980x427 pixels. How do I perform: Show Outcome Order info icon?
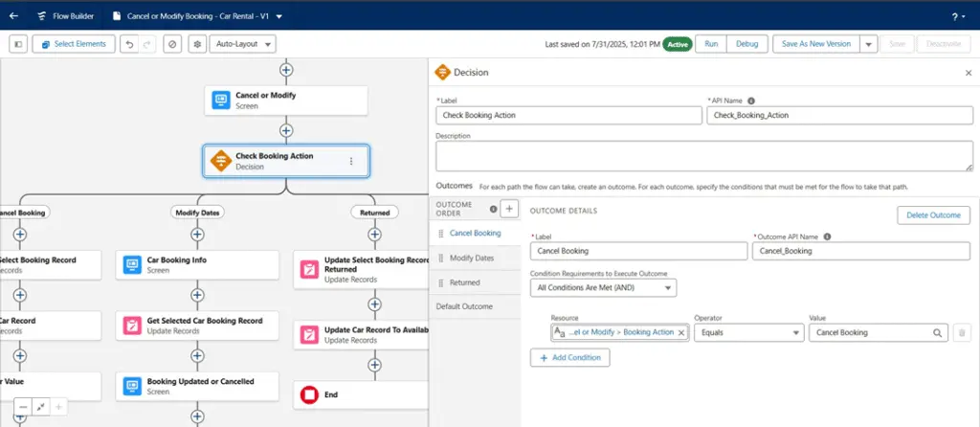[494, 209]
